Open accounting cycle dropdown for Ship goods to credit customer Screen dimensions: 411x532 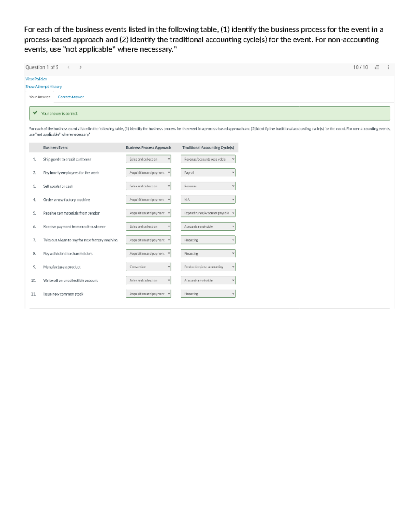pyautogui.click(x=208, y=159)
